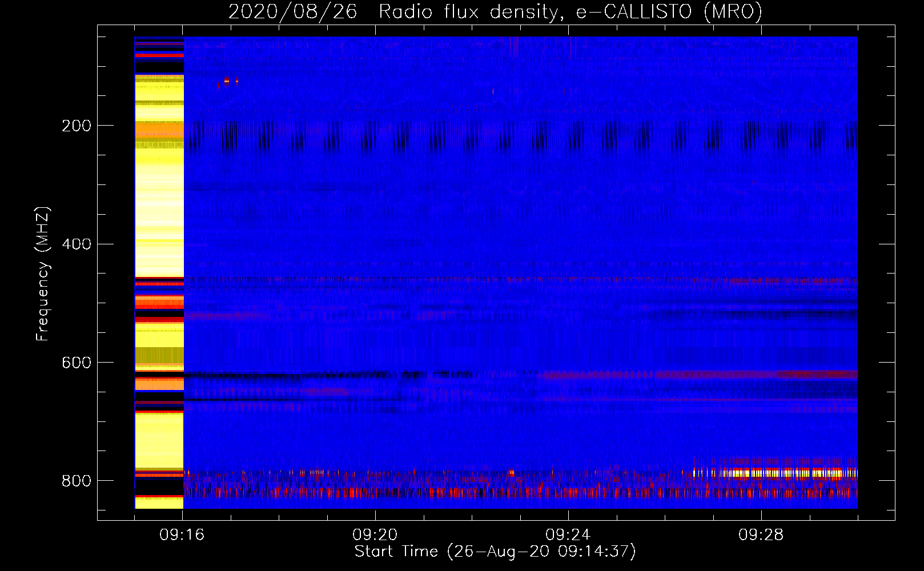
Task: Select the 09:16 time tick label
Action: pyautogui.click(x=182, y=535)
